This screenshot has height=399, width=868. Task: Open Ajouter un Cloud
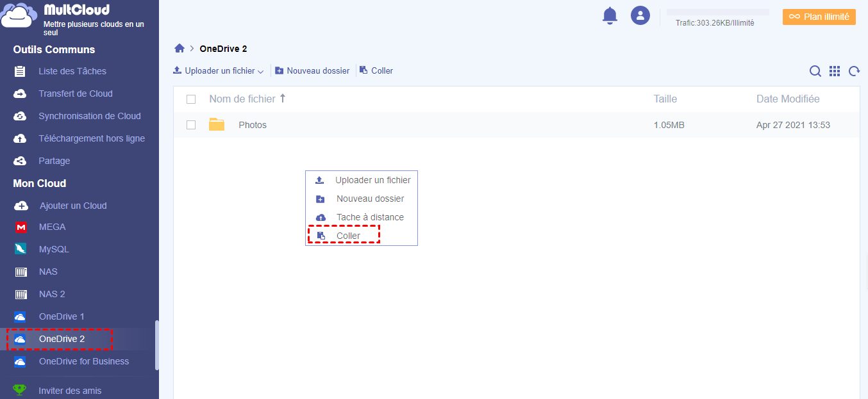tap(73, 206)
